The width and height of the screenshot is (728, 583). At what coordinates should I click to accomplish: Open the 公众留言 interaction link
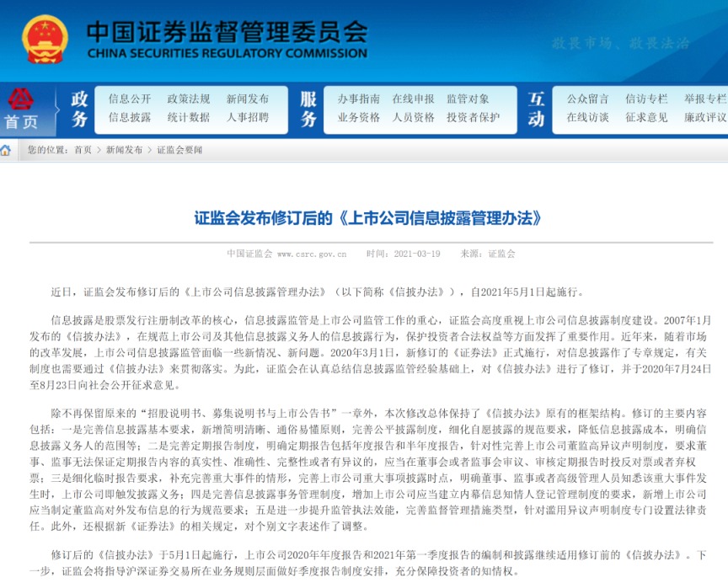[588, 99]
